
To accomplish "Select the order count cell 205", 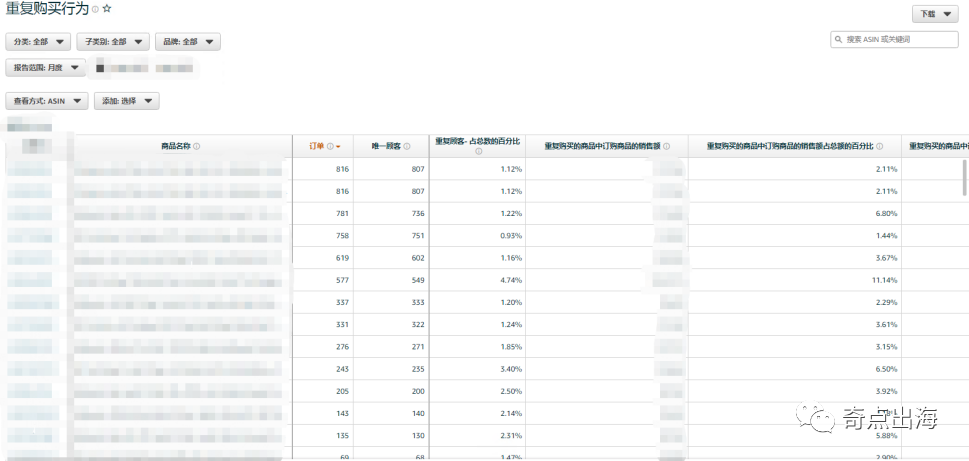I will (x=342, y=391).
